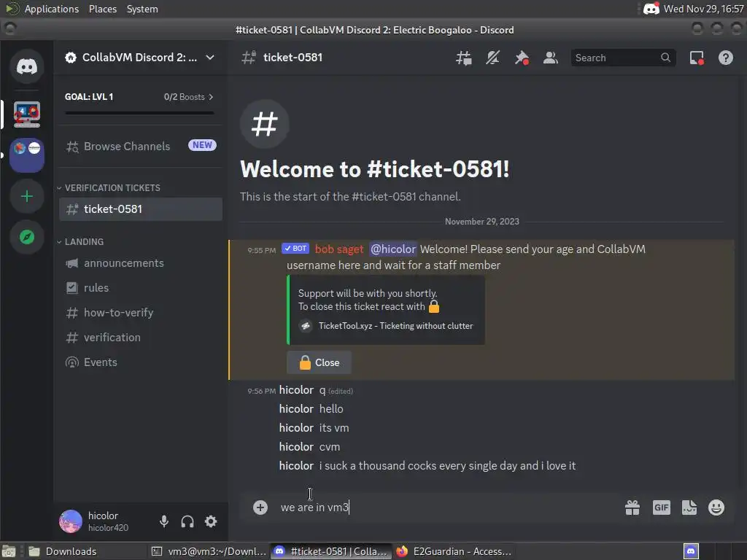Click the Discord tray icon in the top panel

pyautogui.click(x=651, y=9)
